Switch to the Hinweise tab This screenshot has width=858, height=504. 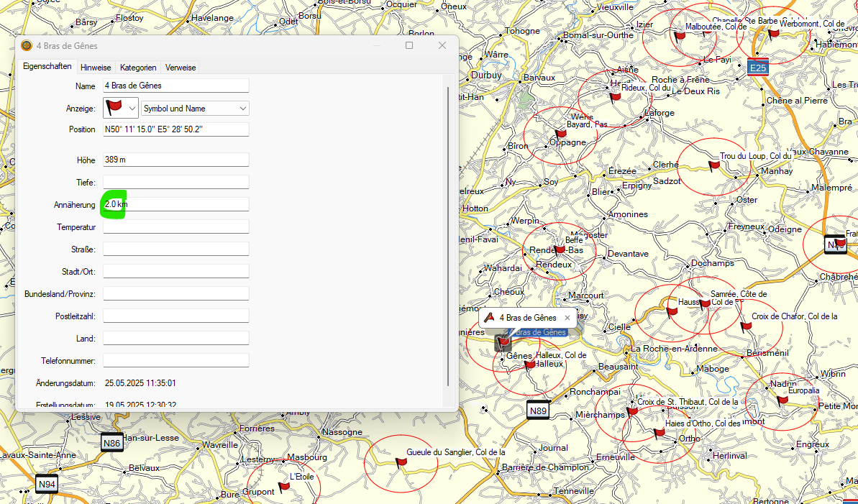(96, 68)
